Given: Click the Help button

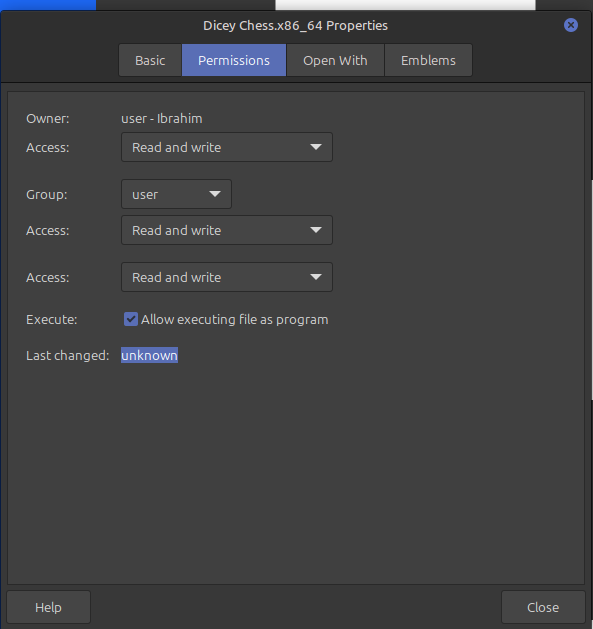Looking at the screenshot, I should click(x=49, y=607).
